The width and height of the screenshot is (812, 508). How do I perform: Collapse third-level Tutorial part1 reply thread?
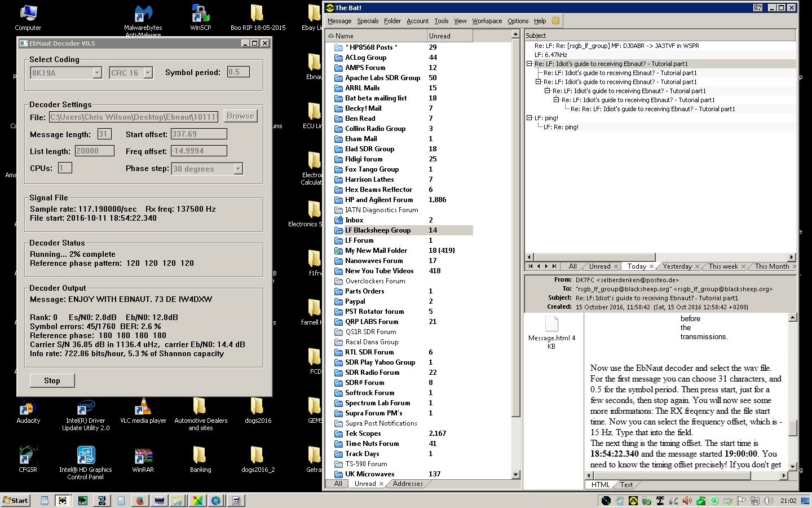click(548, 91)
